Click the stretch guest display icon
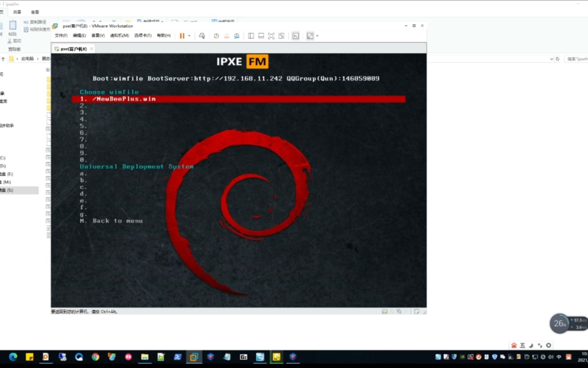 pyautogui.click(x=310, y=36)
